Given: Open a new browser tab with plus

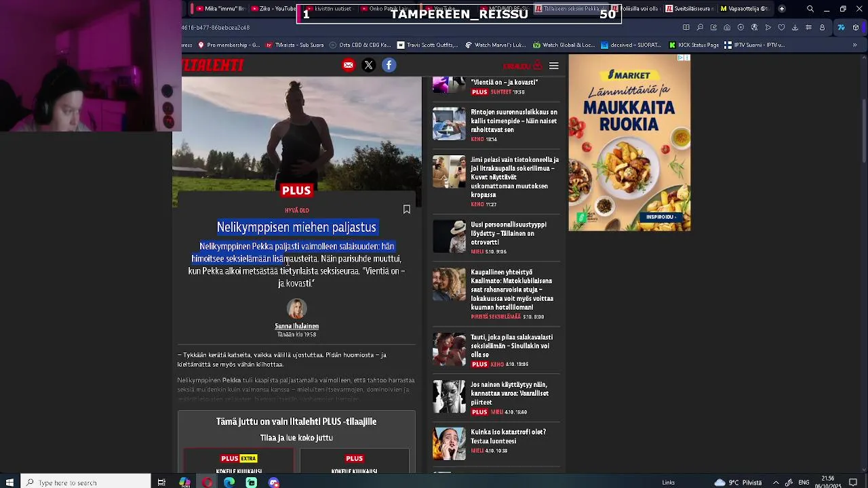Looking at the screenshot, I should pyautogui.click(x=782, y=9).
